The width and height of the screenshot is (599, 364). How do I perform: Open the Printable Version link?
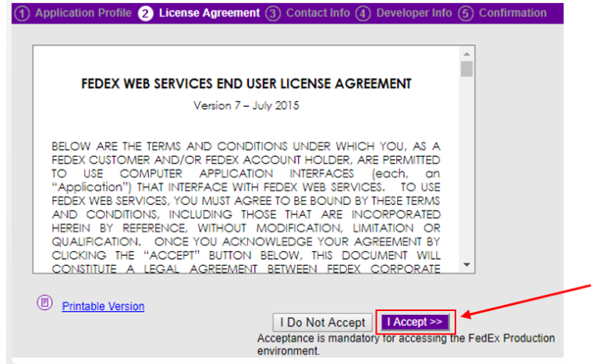click(103, 306)
